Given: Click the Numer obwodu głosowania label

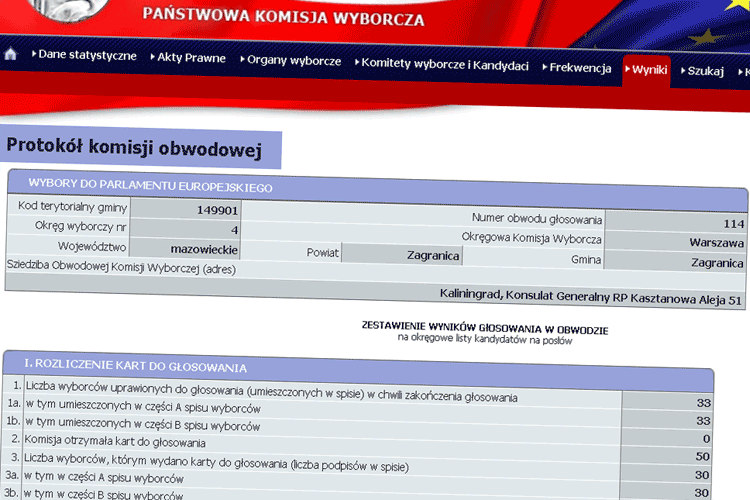Looking at the screenshot, I should [537, 219].
